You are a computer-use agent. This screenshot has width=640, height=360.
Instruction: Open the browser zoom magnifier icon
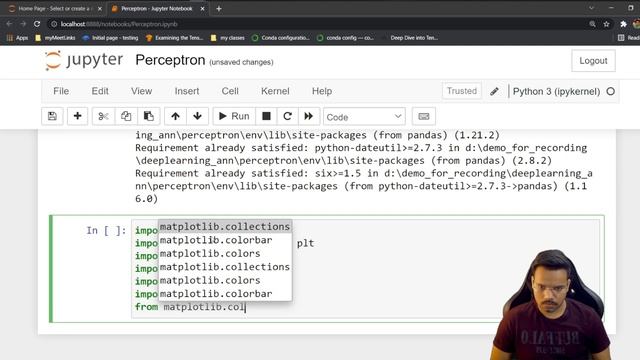pyautogui.click(x=592, y=24)
